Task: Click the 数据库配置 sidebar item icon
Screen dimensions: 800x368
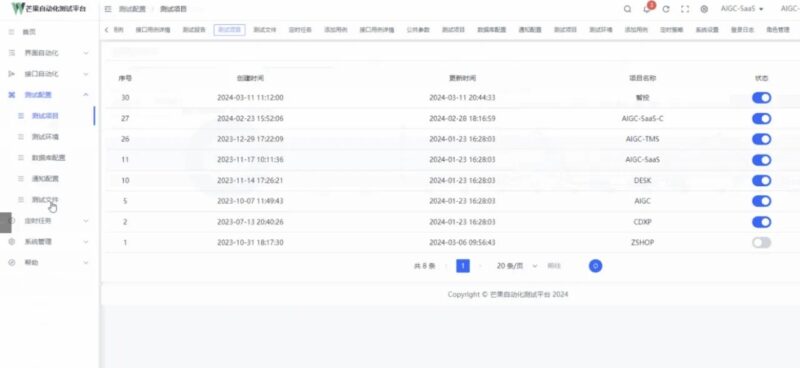Action: point(21,158)
